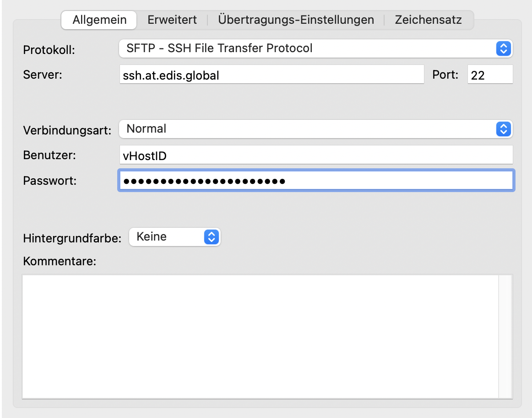Click into the Kommentare text area
Image resolution: width=532 pixels, height=418 pixels.
tap(260, 336)
